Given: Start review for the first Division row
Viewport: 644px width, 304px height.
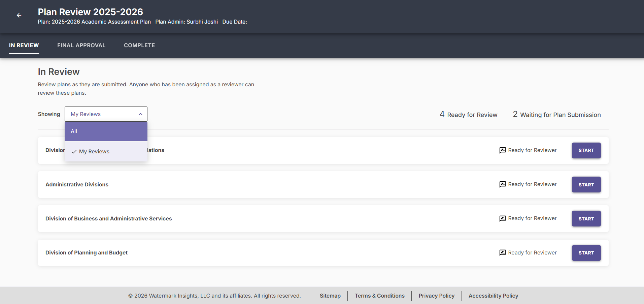Looking at the screenshot, I should 586,150.
